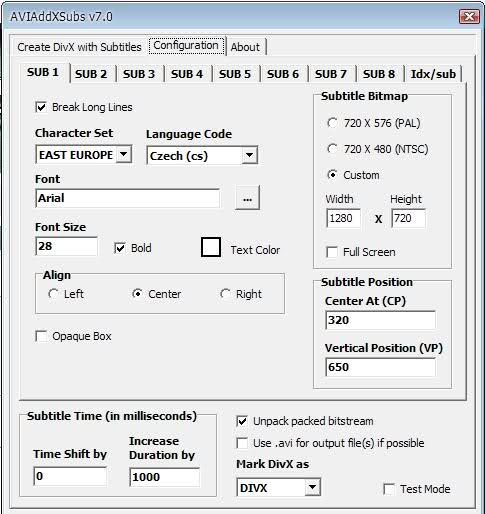This screenshot has width=485, height=514.
Task: Enable the Full Screen checkbox
Action: tap(332, 252)
